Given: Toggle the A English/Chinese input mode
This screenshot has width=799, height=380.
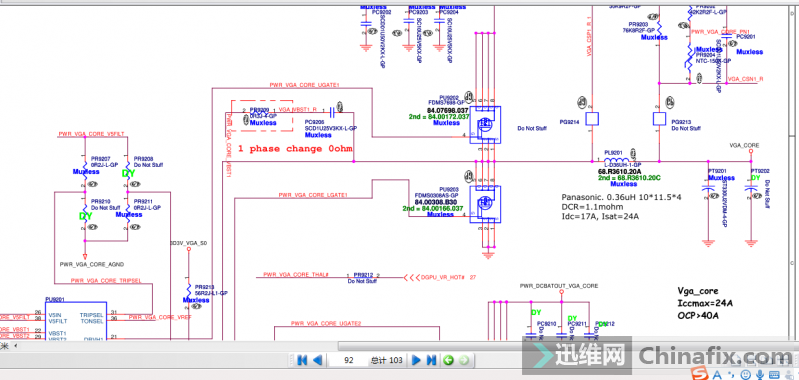Looking at the screenshot, I should [717, 375].
